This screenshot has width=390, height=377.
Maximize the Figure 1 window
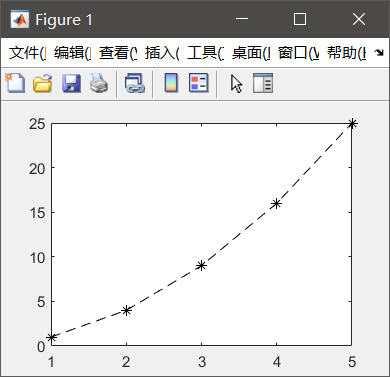point(300,19)
